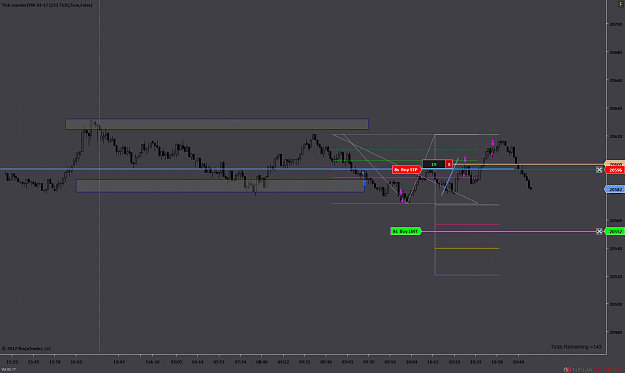Click the 15:29 time axis label
This screenshot has height=373, width=625.
(12, 362)
